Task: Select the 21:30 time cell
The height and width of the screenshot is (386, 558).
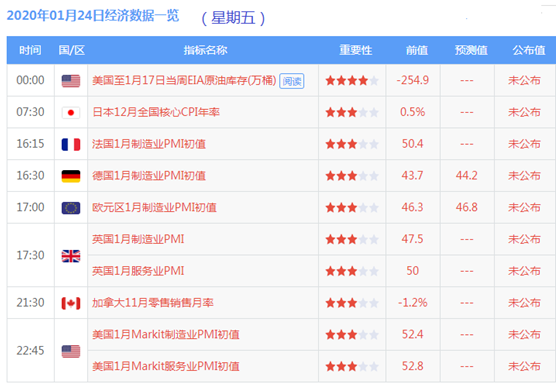Action: coord(30,302)
